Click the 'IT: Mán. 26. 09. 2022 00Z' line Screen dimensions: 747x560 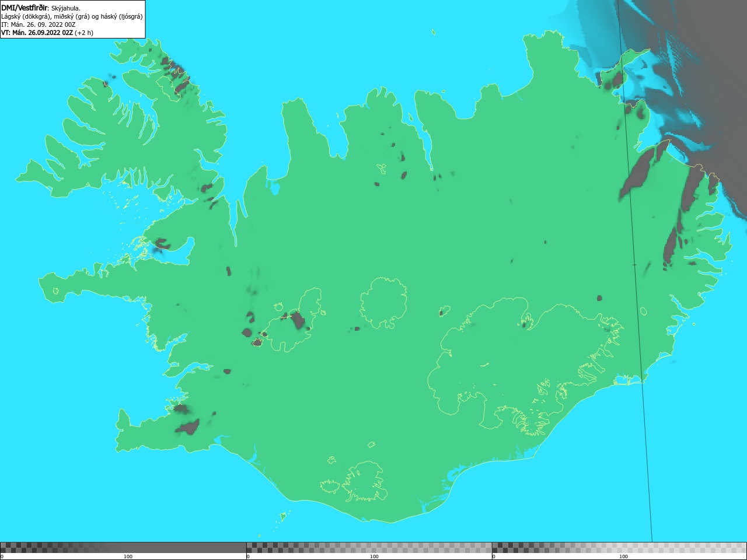click(39, 24)
